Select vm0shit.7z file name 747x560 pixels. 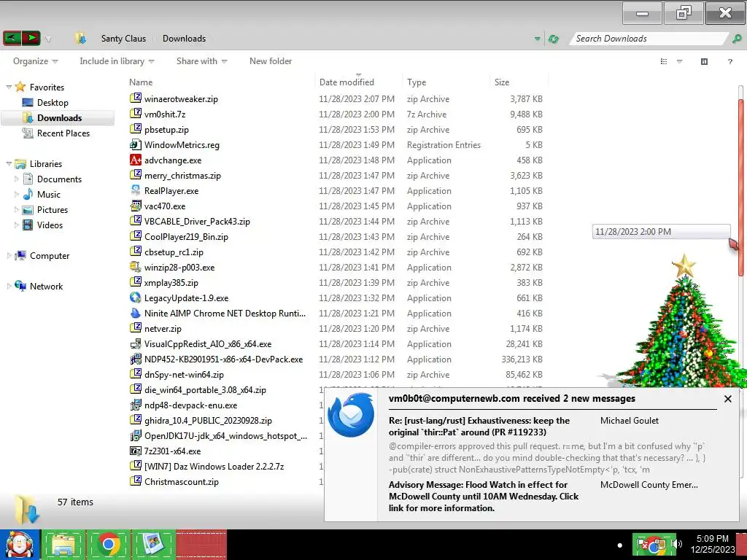pyautogui.click(x=165, y=114)
